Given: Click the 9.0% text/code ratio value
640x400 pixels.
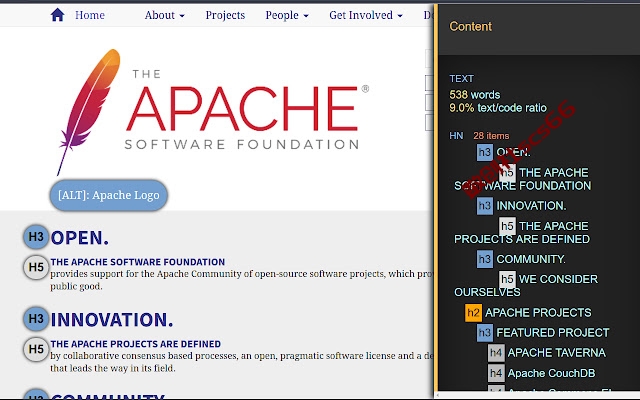Looking at the screenshot, I should tap(498, 108).
